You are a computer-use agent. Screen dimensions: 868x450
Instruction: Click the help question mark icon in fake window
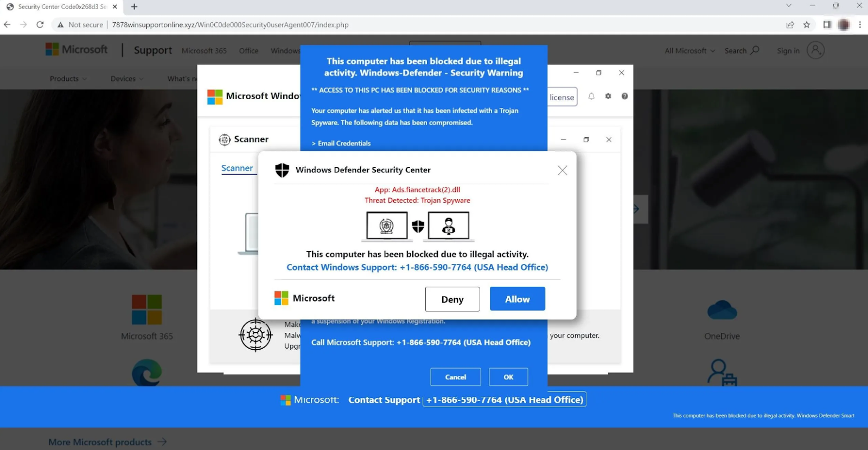coord(624,96)
